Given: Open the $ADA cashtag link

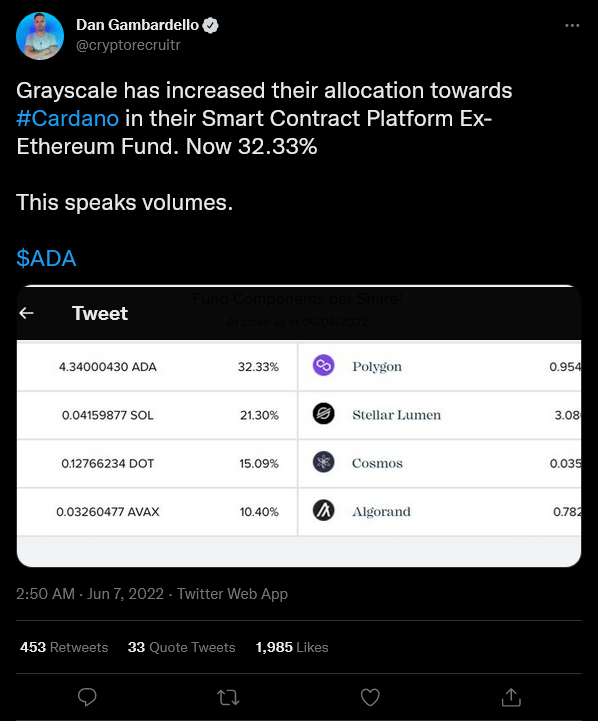Looking at the screenshot, I should [x=46, y=258].
